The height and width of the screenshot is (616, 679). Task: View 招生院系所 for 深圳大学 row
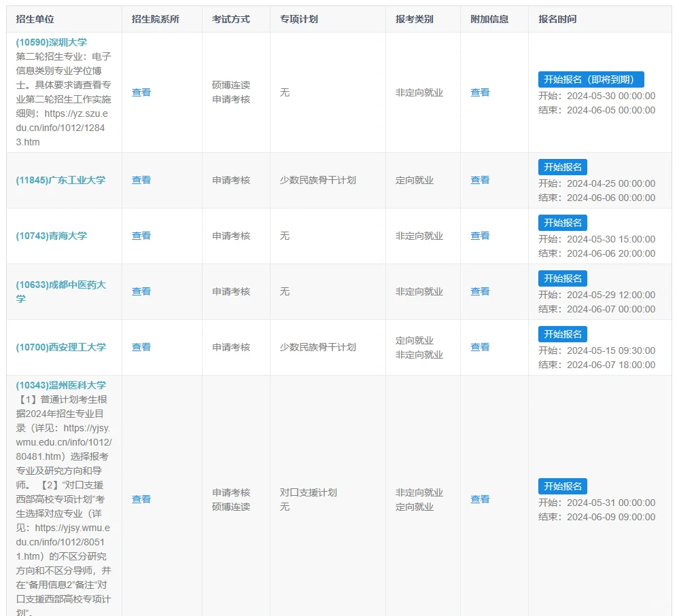[141, 92]
